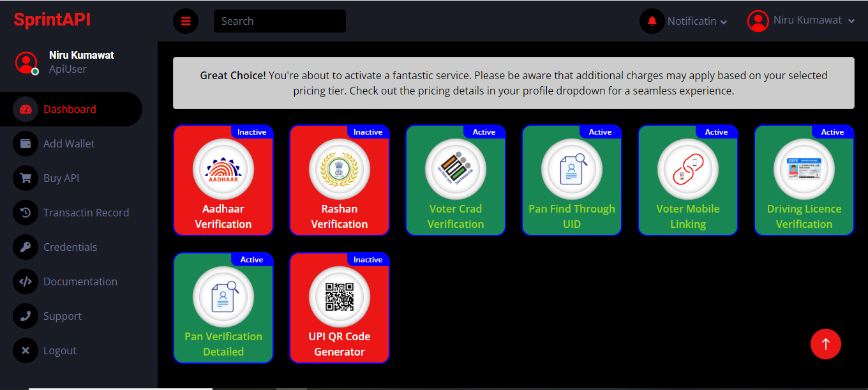Select the Add Wallet icon
This screenshot has width=868, height=390.
click(26, 143)
